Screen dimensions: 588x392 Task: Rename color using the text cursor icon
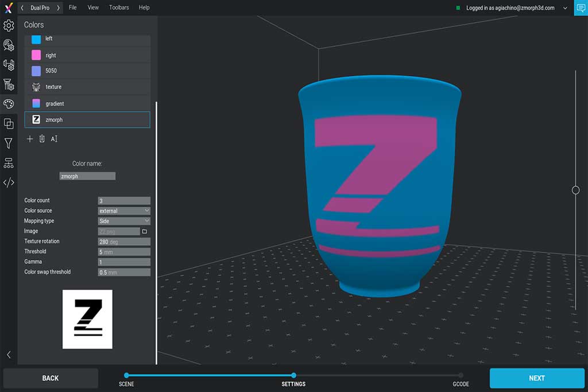coord(54,139)
